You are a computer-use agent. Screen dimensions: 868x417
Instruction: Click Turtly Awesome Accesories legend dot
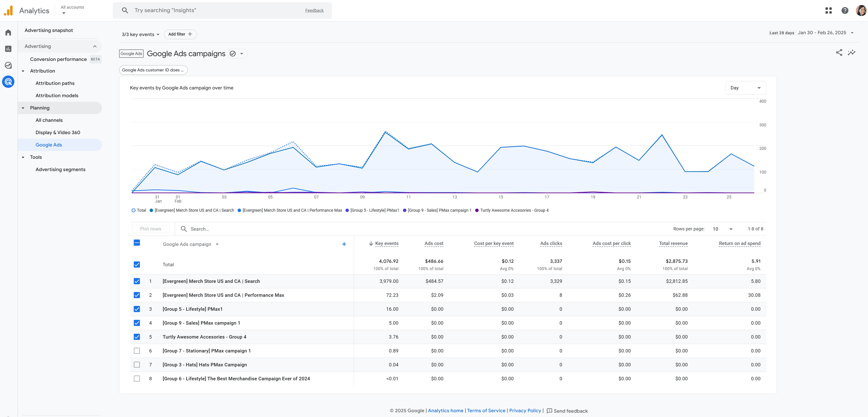coord(477,210)
